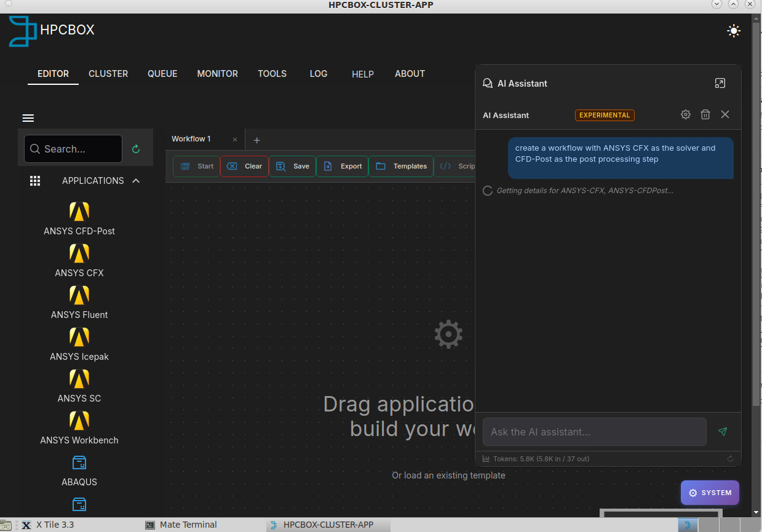The width and height of the screenshot is (762, 532).
Task: Refresh token counter icon
Action: (730, 459)
